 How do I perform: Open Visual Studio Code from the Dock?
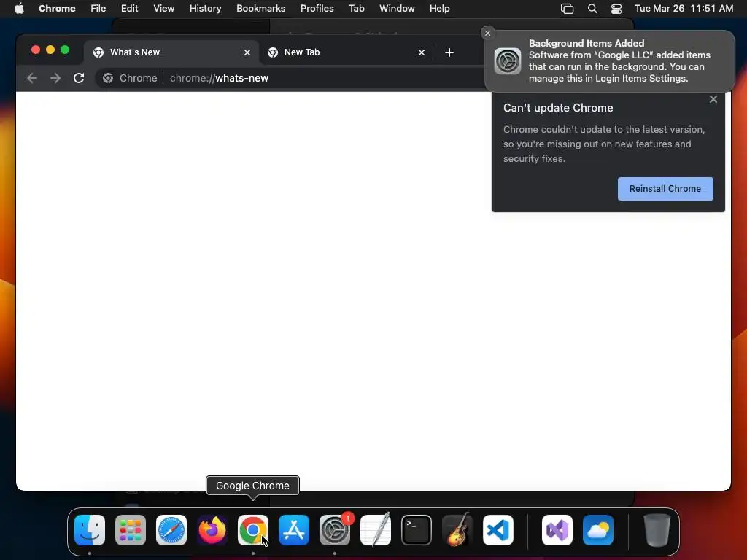(498, 530)
